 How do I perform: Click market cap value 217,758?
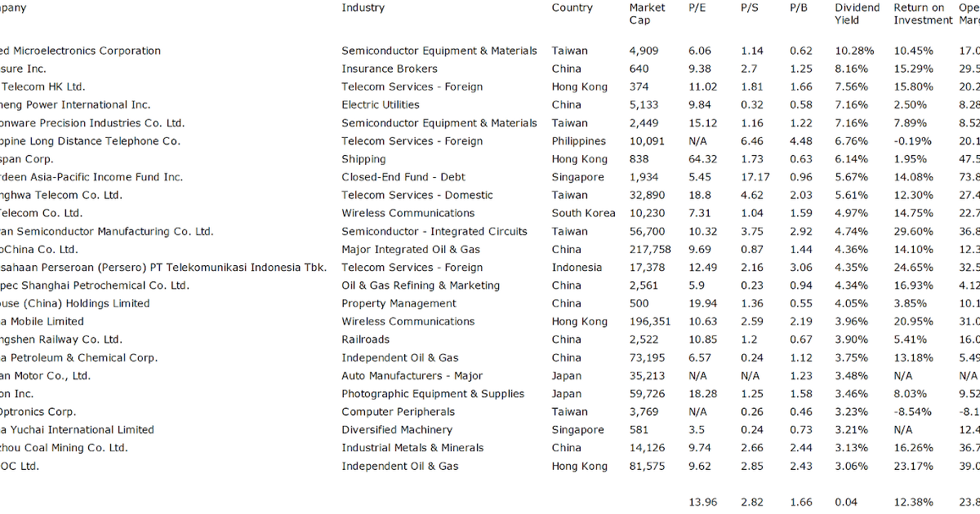click(650, 249)
